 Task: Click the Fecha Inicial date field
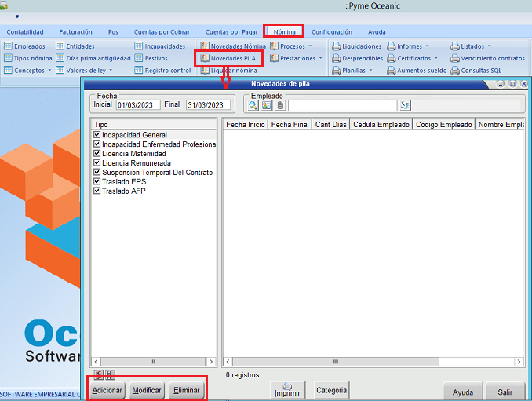coord(137,104)
